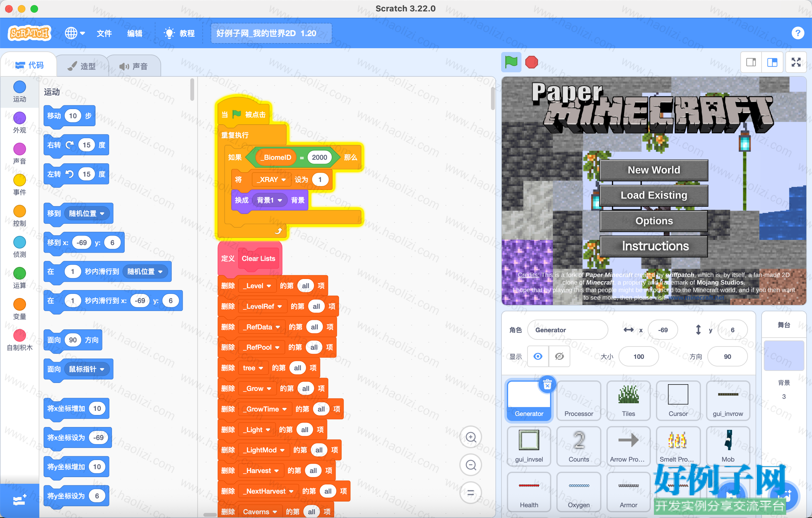The image size is (812, 518).
Task: Click Instructions on the stage
Action: point(653,246)
